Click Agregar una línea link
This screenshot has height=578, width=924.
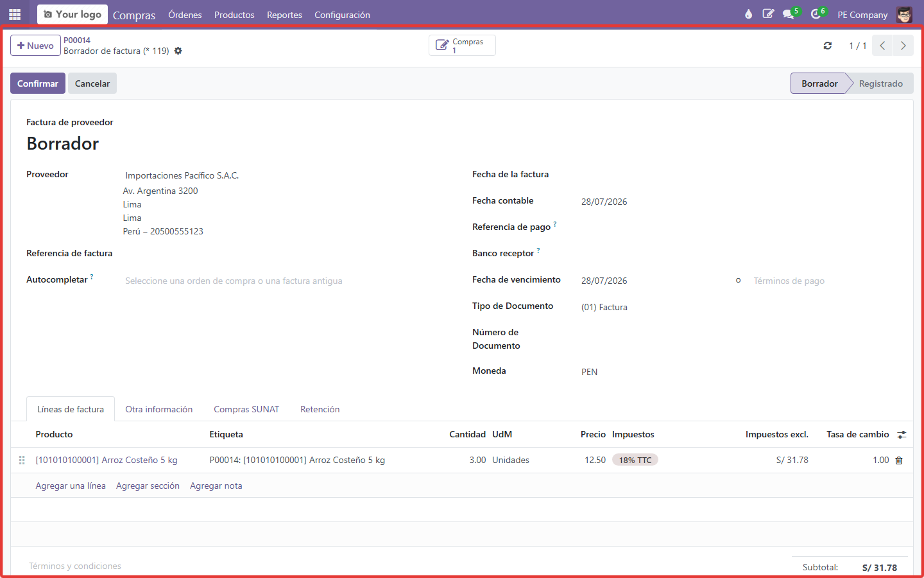coord(71,486)
